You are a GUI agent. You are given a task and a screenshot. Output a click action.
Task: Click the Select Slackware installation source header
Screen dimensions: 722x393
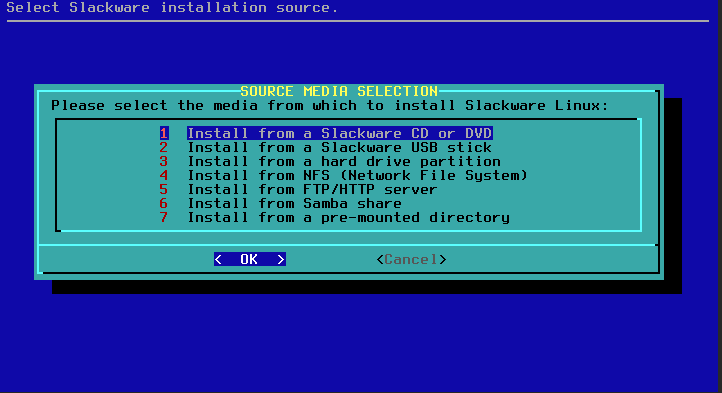[172, 7]
